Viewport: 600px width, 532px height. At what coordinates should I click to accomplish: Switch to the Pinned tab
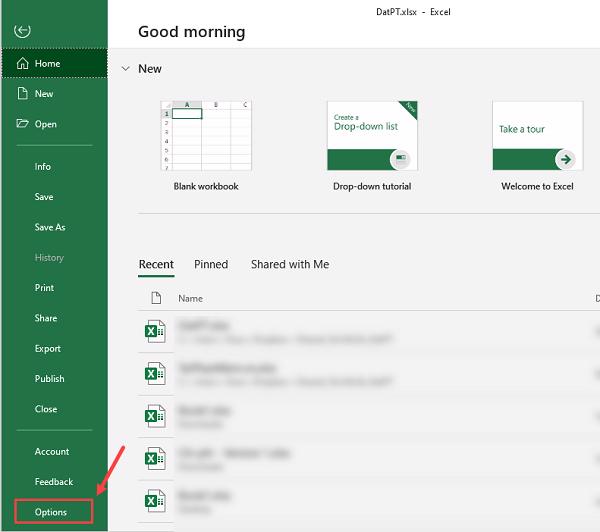click(211, 264)
